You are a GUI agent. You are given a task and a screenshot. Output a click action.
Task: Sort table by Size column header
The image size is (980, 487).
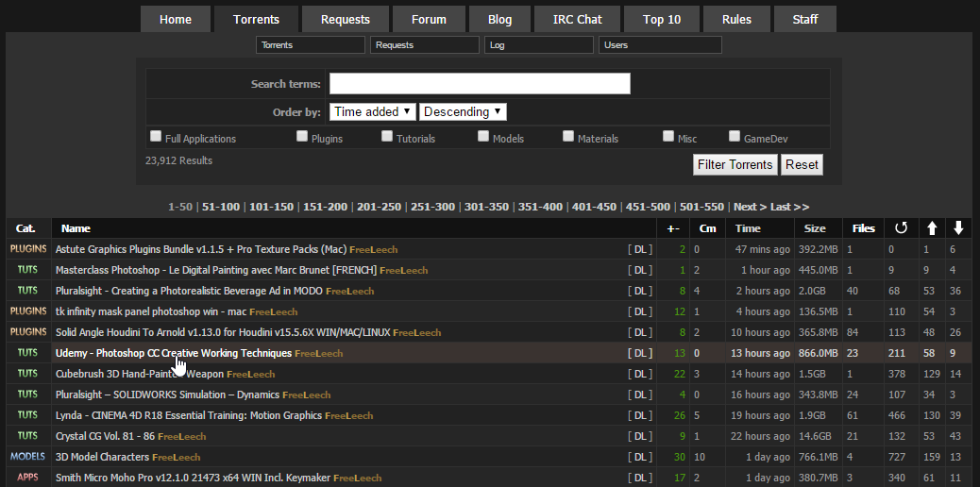coord(815,228)
